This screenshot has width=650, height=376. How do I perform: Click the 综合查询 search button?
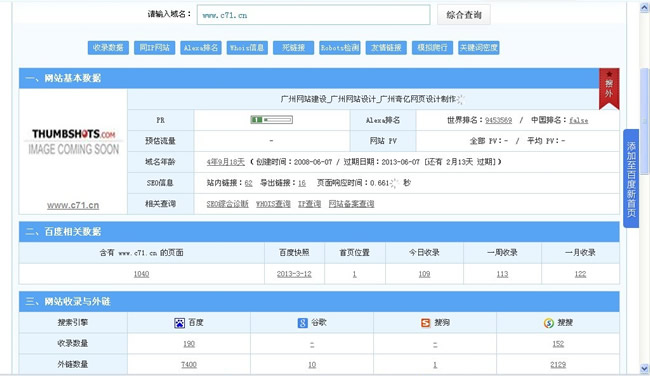pyautogui.click(x=464, y=15)
